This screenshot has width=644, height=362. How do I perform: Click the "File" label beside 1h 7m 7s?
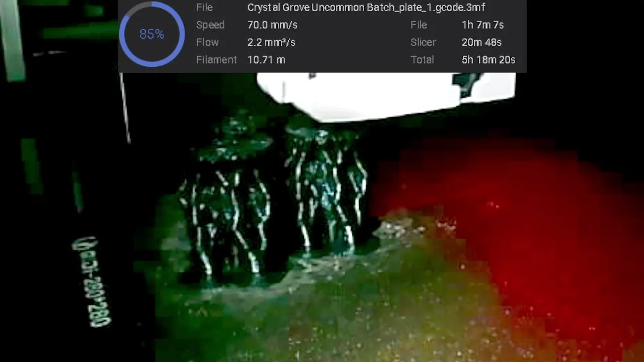click(419, 25)
